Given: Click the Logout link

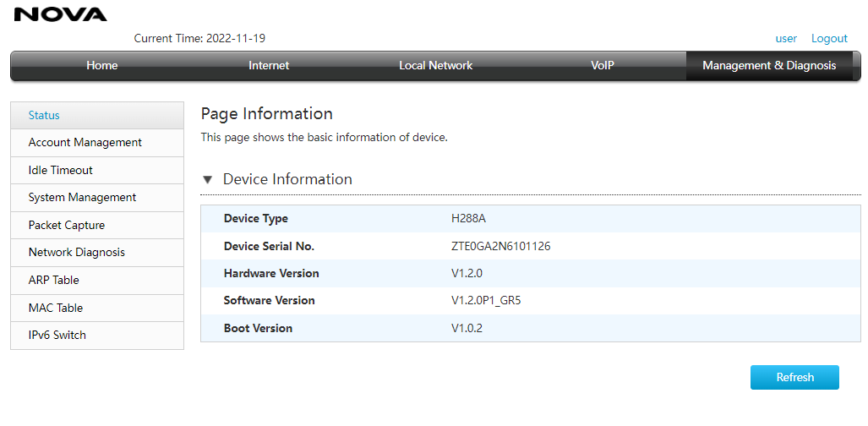Looking at the screenshot, I should (x=829, y=38).
